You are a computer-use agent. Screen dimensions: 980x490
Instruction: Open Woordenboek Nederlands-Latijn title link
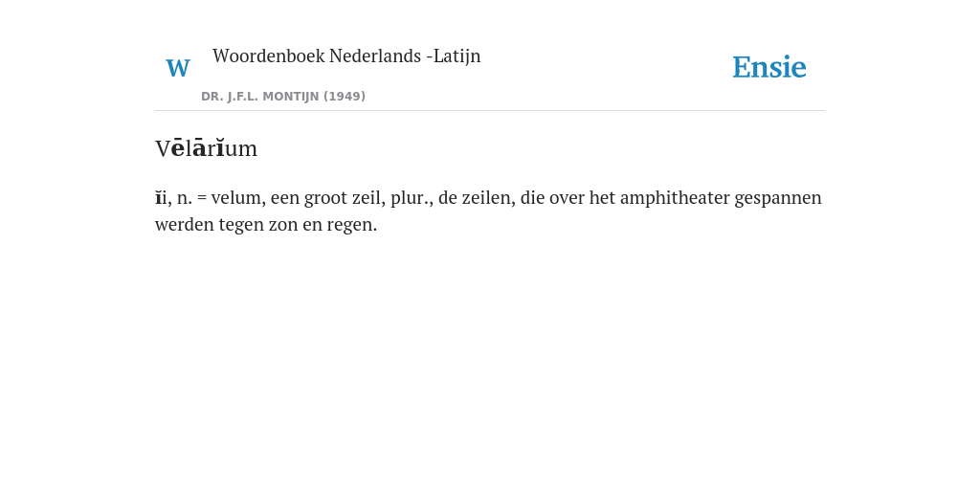click(346, 56)
